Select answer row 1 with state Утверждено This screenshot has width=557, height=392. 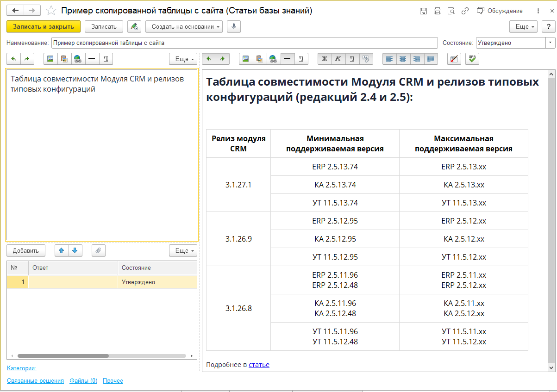[102, 282]
